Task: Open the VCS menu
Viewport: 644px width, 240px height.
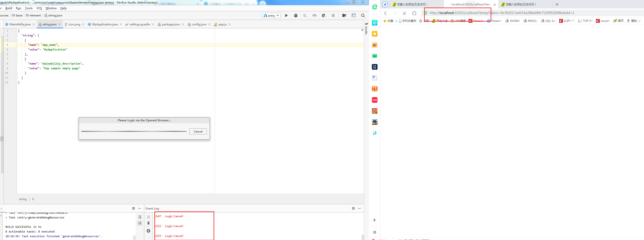Action: click(x=39, y=8)
